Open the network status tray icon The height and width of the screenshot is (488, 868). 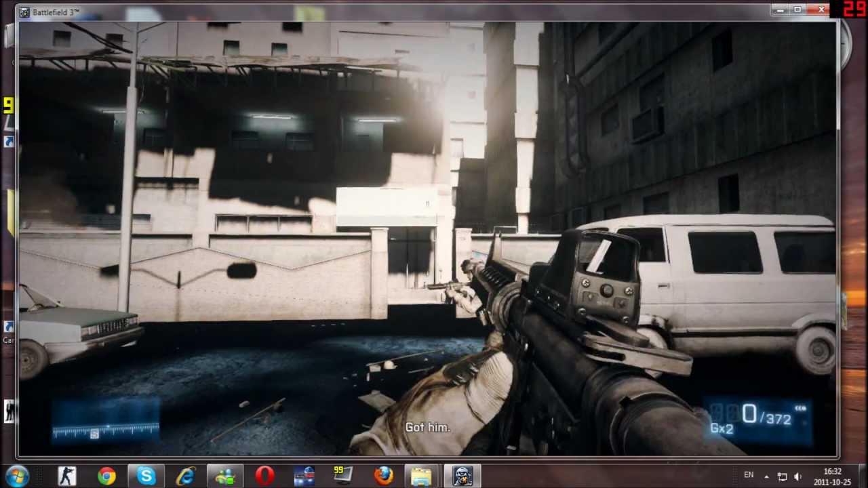(x=782, y=476)
